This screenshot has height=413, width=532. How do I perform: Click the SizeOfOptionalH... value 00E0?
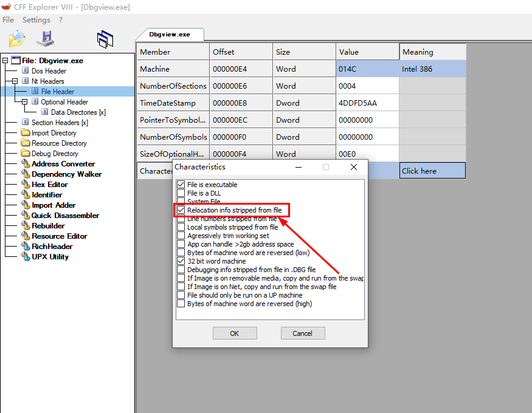pyautogui.click(x=367, y=153)
